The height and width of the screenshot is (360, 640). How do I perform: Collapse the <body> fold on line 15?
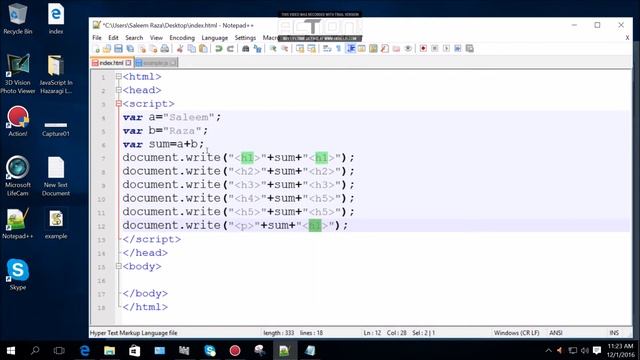point(118,266)
